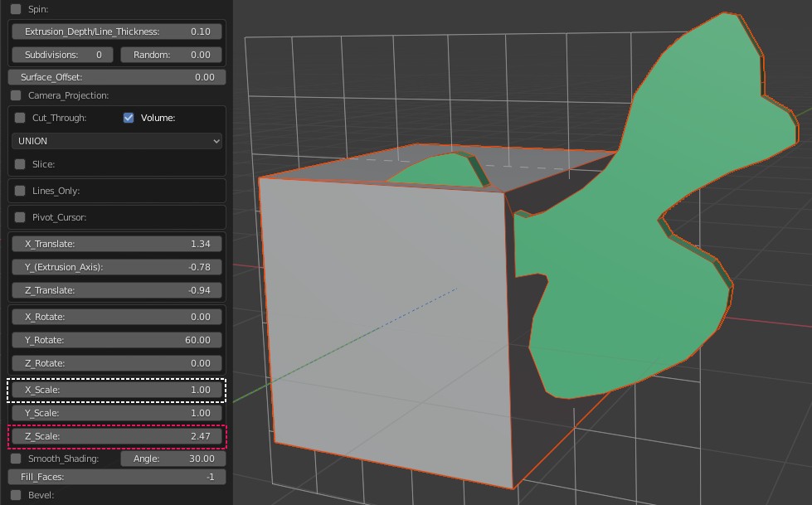Enable the Cut_Through option

(x=21, y=118)
